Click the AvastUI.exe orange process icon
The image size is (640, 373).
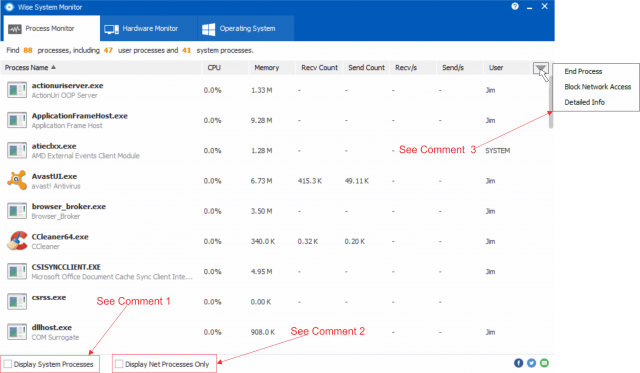[17, 180]
